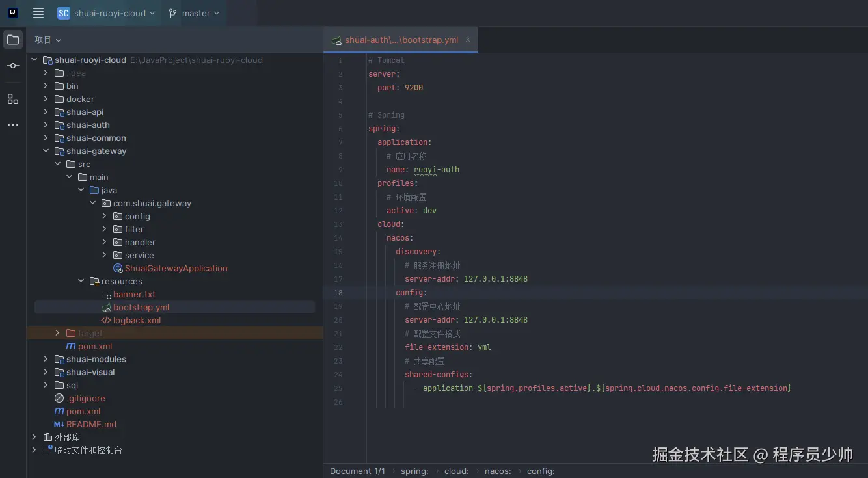
Task: Click the spring.cloud.nacos.config.file-extension reference
Action: [696, 388]
